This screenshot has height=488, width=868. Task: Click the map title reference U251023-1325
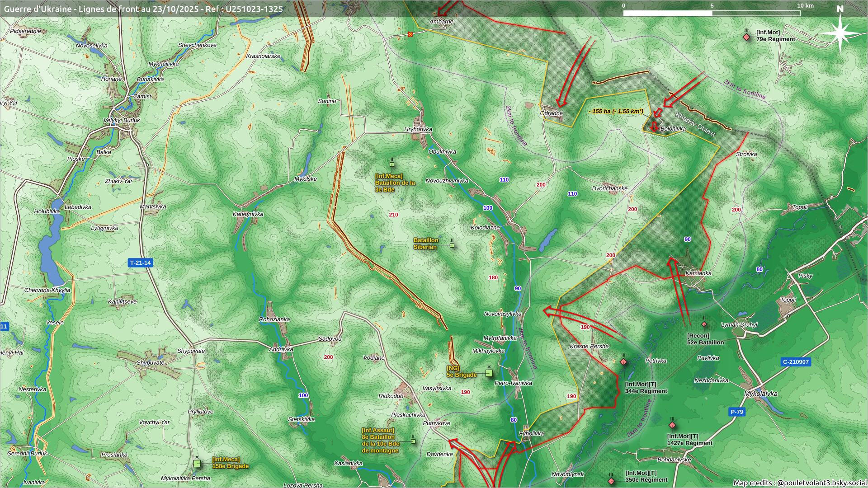click(x=255, y=9)
